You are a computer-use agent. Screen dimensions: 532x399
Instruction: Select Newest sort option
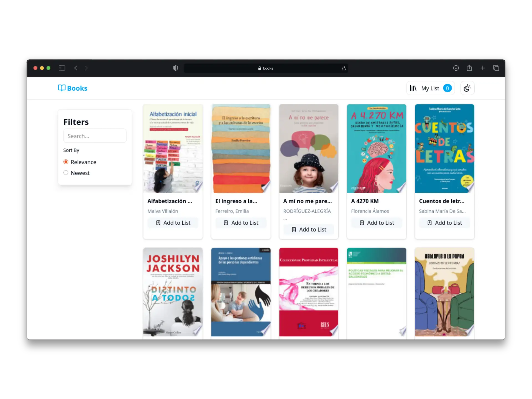66,173
